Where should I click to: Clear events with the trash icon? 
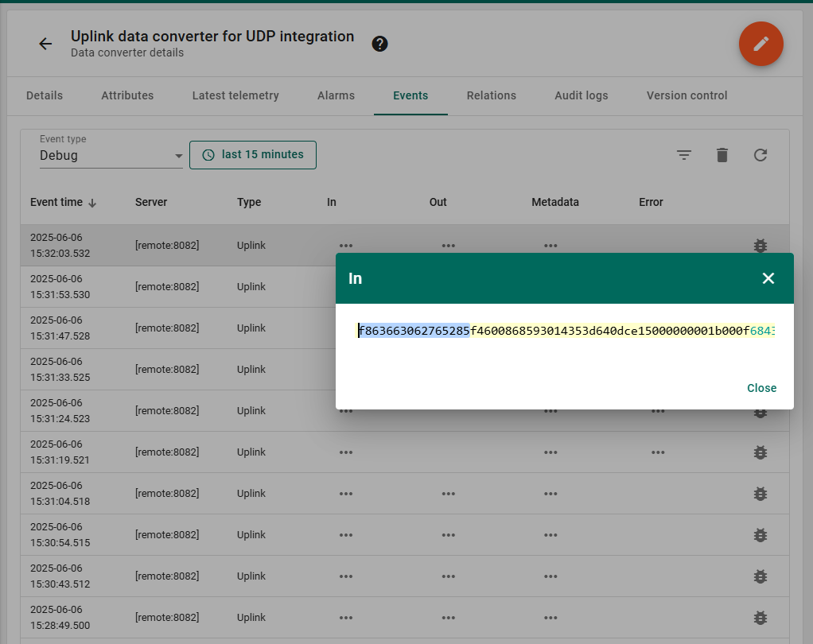pyautogui.click(x=722, y=155)
